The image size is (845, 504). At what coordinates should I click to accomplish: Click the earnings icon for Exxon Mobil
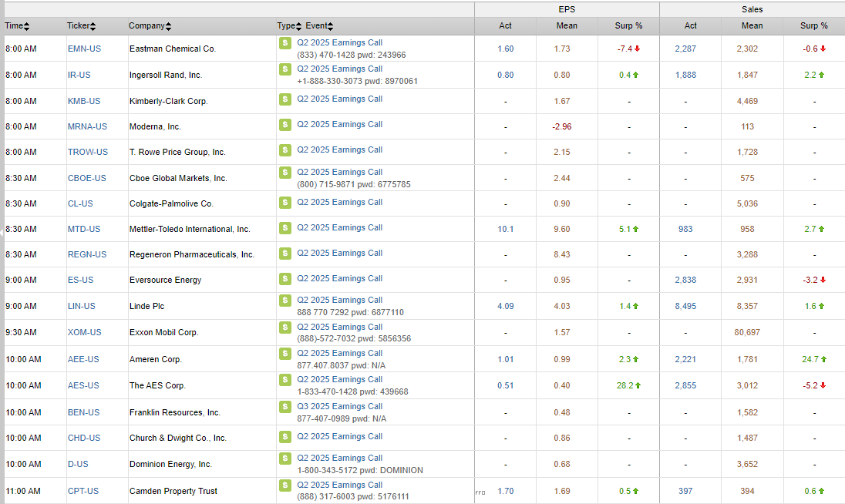(x=285, y=327)
